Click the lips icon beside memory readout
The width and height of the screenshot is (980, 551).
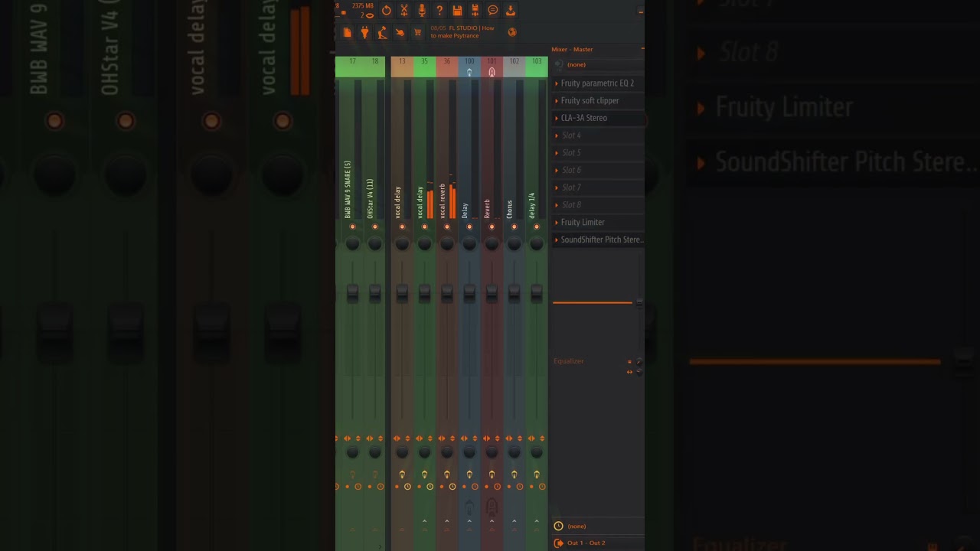(370, 15)
